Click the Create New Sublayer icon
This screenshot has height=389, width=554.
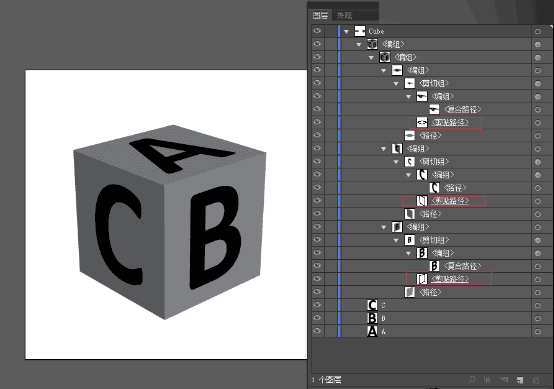pos(504,380)
